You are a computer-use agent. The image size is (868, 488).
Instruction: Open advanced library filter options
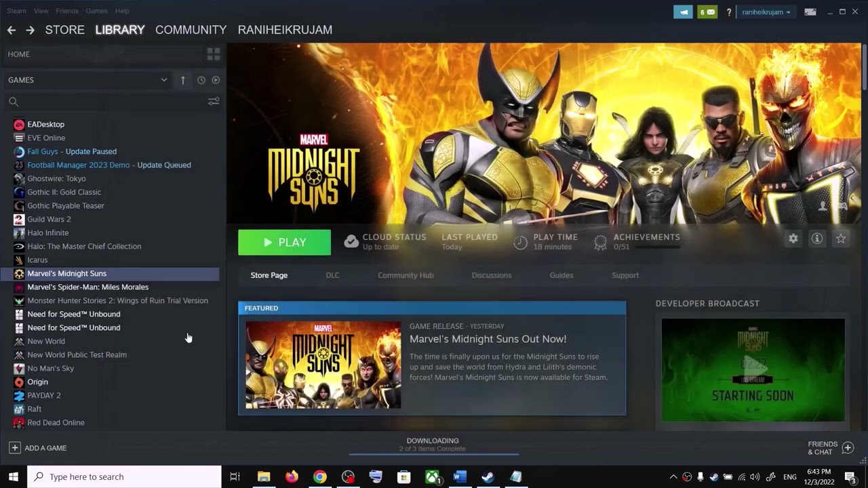[x=214, y=102]
